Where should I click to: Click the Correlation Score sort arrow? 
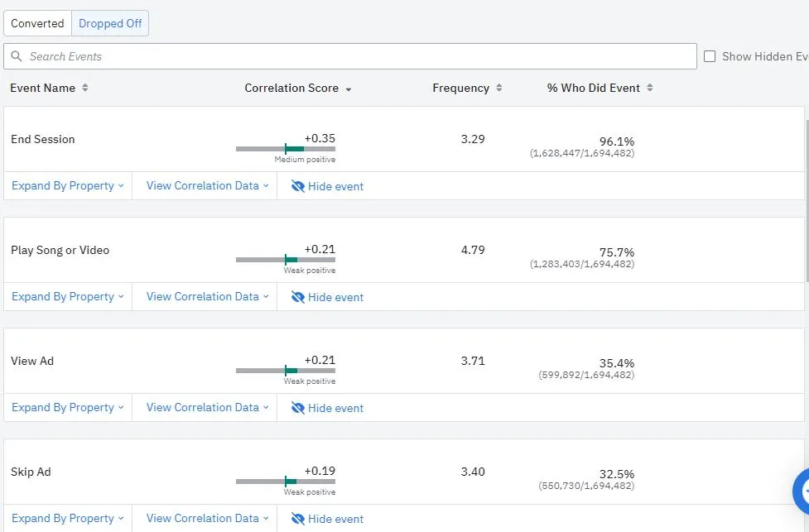tap(349, 89)
